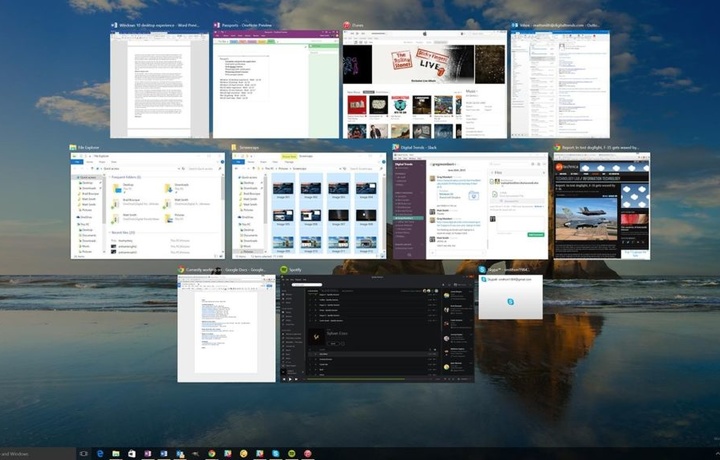
Task: Click the Search Quick access box in File Explorer
Action: (x=203, y=168)
